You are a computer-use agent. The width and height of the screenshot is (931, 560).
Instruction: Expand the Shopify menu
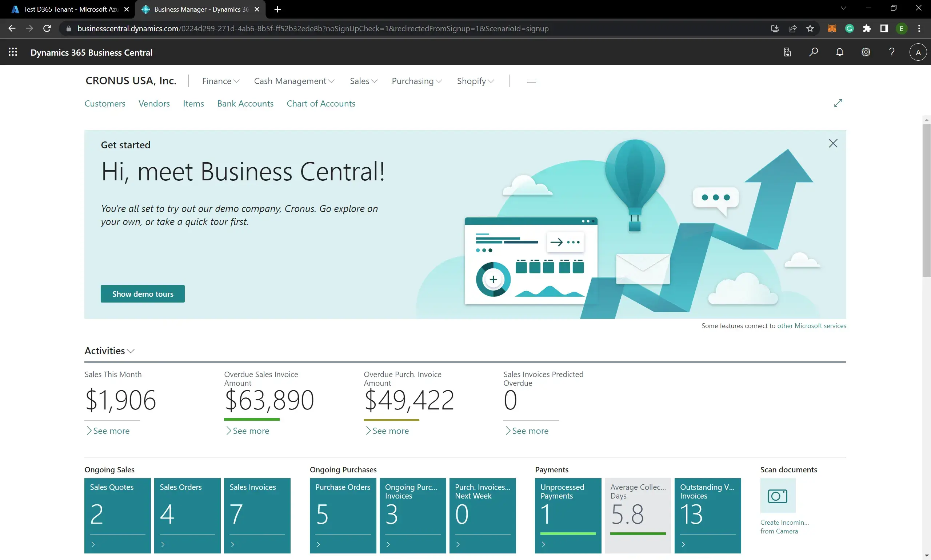pyautogui.click(x=475, y=81)
